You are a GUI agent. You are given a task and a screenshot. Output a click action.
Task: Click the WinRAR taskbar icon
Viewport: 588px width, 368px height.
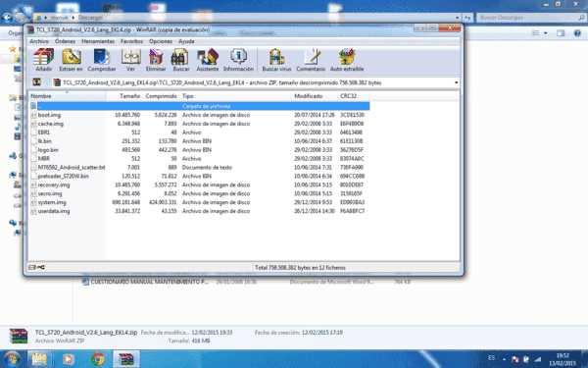[x=126, y=359]
